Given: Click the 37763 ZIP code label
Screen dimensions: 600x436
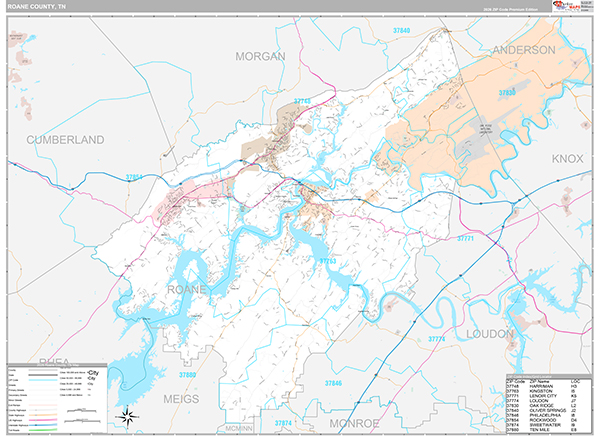Looking at the screenshot, I should click(328, 261).
